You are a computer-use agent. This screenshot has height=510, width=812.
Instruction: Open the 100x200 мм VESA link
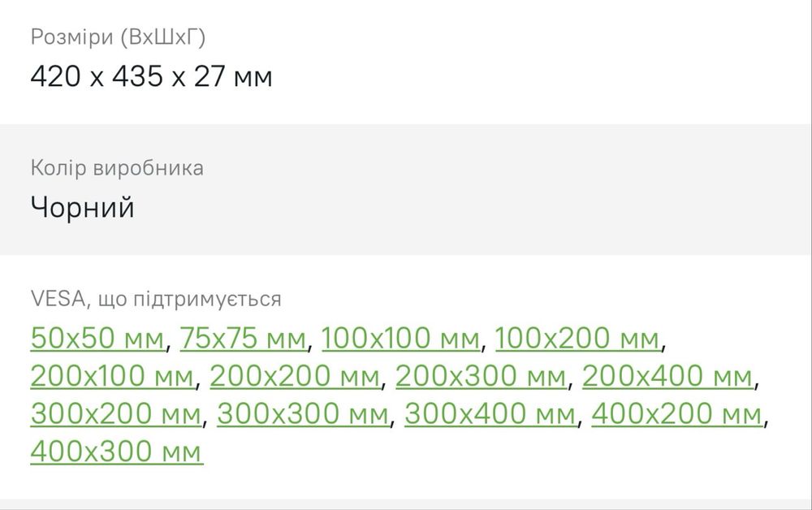point(577,338)
